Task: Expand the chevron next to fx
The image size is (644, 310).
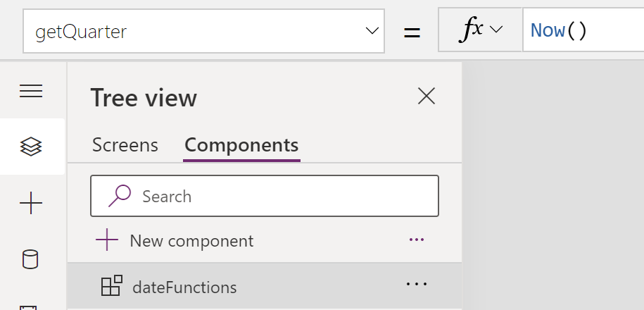Action: coord(497,30)
